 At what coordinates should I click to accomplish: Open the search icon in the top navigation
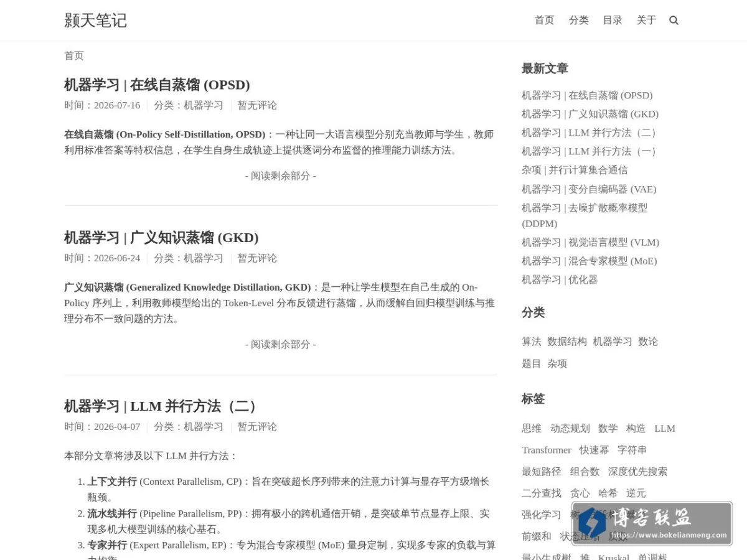coord(674,20)
